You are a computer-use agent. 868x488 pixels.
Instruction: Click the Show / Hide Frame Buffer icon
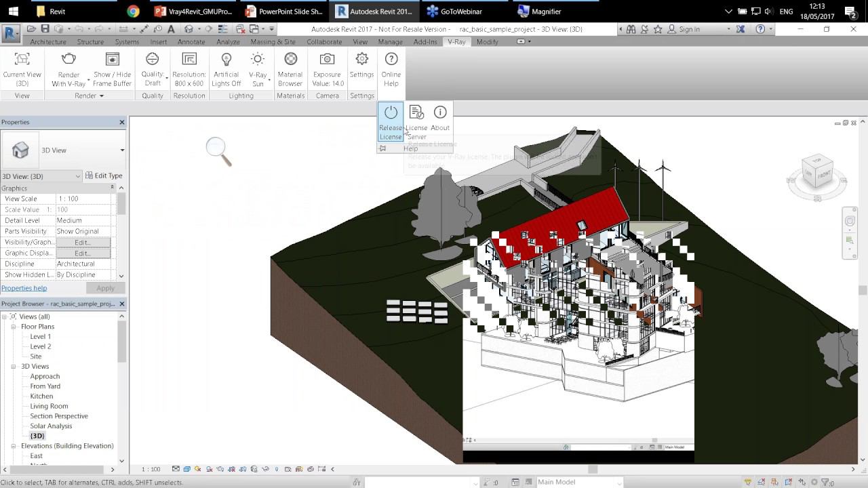tap(113, 60)
